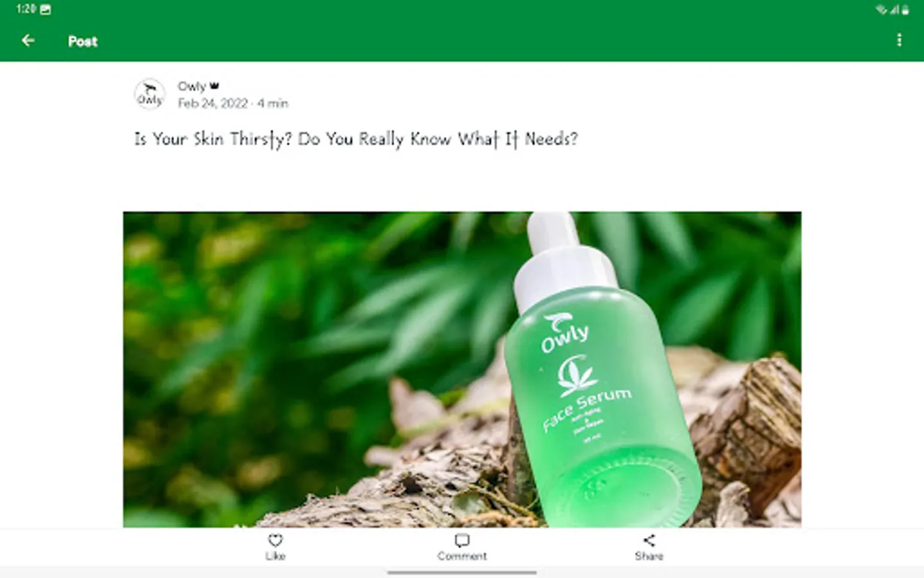924x578 pixels.
Task: Tap the battery icon in the status bar
Action: pyautogui.click(x=905, y=10)
